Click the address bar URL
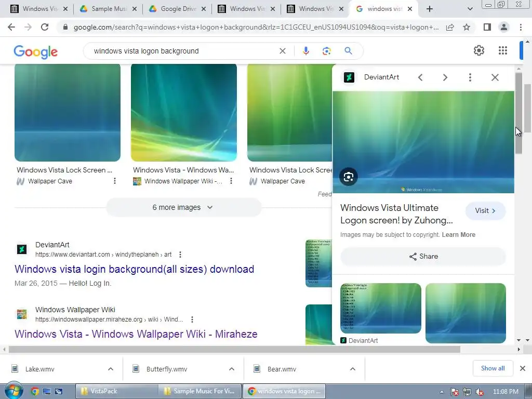 click(256, 27)
